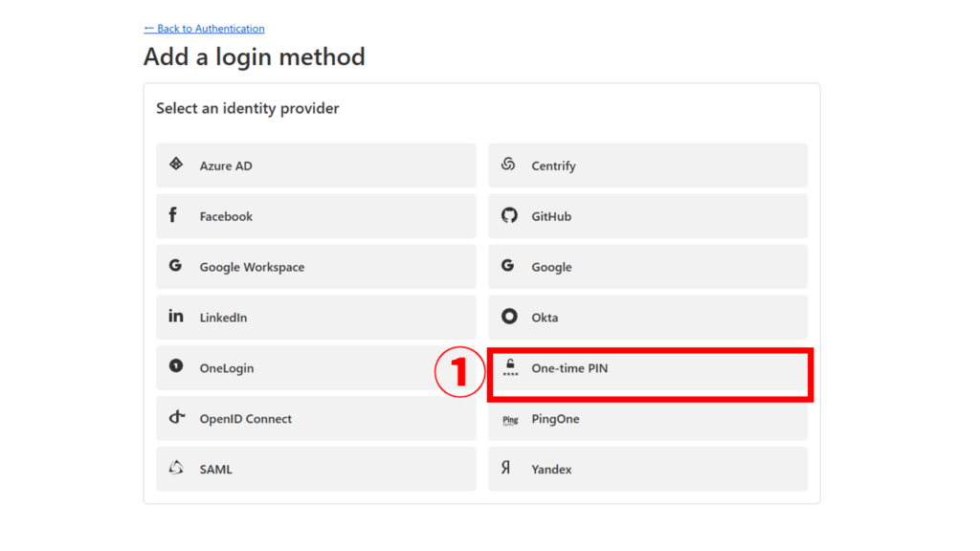Click the OneLogin circle icon
This screenshot has height=551, width=980.
[x=176, y=366]
